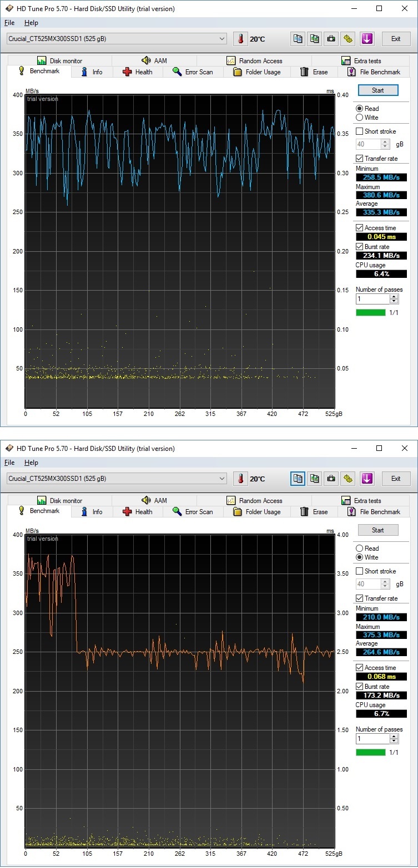Switch to Disk monitor tab in top window
This screenshot has width=418, height=868.
coord(59,61)
